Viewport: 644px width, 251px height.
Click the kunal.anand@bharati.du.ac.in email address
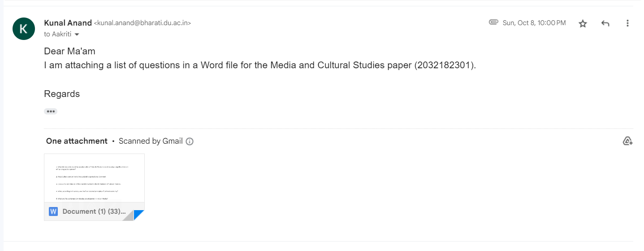142,23
